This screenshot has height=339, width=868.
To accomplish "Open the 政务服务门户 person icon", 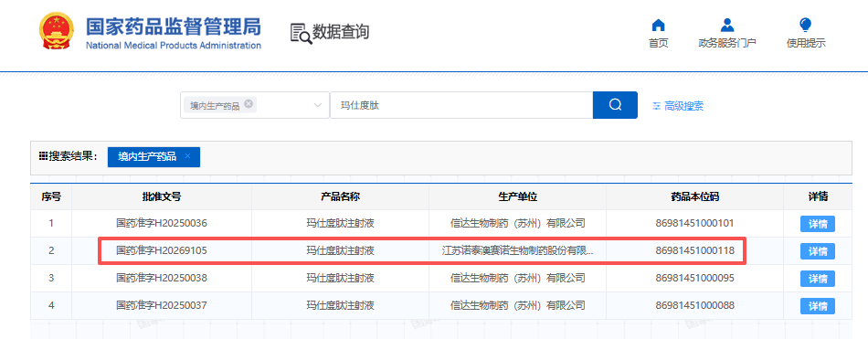I will click(727, 25).
